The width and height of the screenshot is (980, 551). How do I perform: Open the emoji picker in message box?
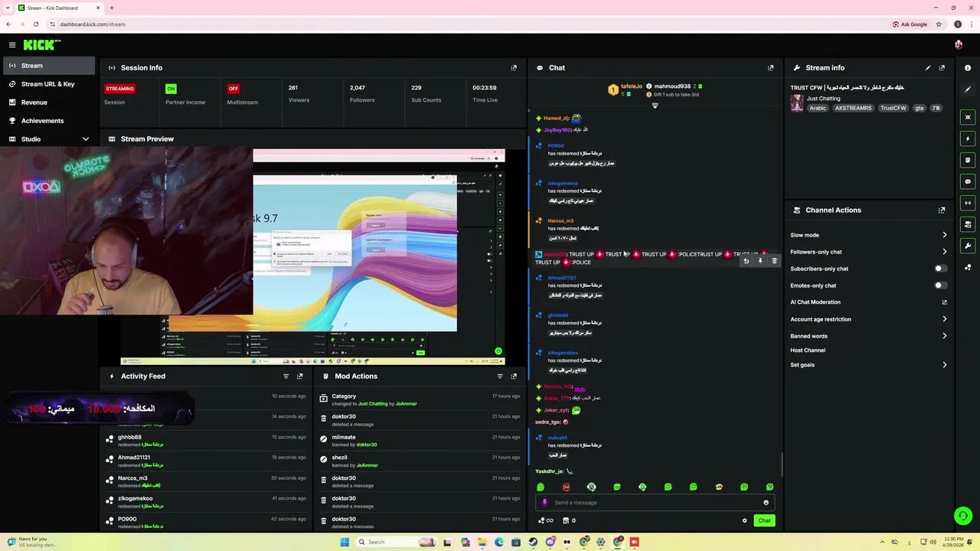(766, 503)
